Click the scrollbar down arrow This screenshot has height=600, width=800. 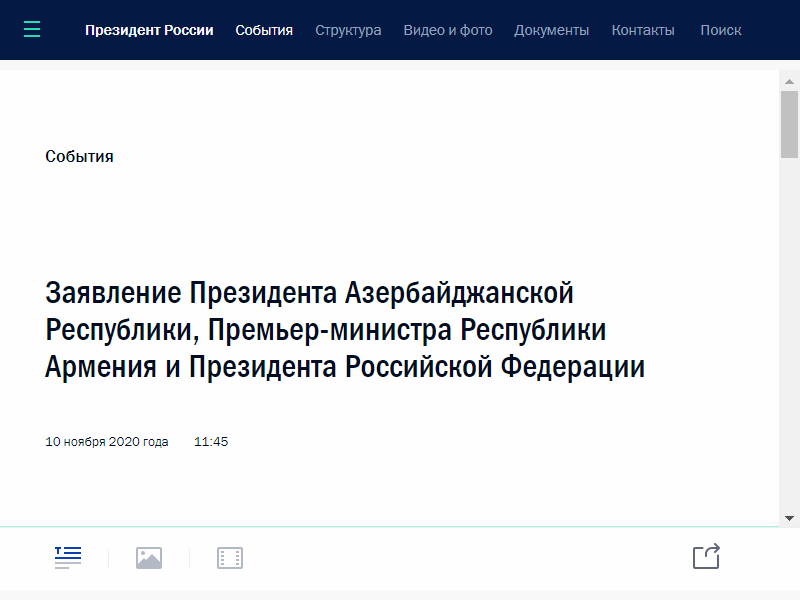[x=789, y=518]
